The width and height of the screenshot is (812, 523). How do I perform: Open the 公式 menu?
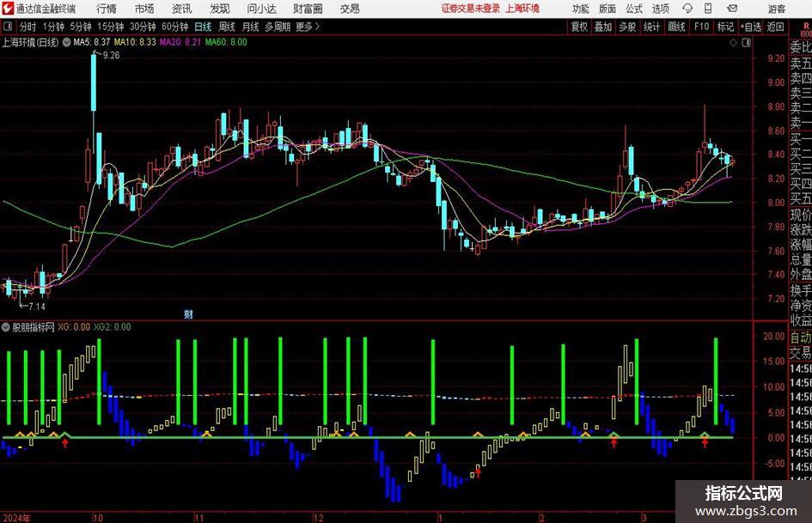pos(634,9)
